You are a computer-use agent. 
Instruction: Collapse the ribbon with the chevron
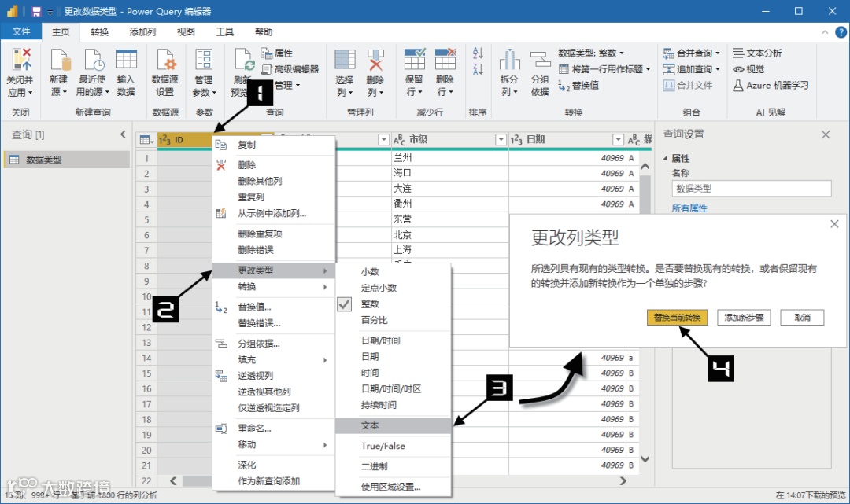pos(825,32)
